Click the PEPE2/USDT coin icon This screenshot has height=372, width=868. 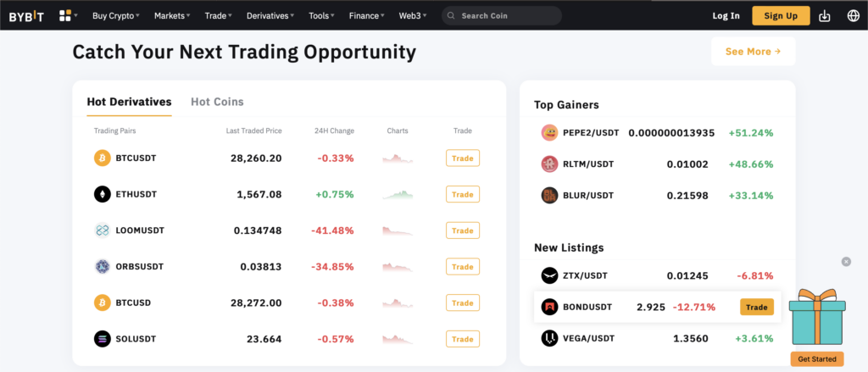[549, 132]
